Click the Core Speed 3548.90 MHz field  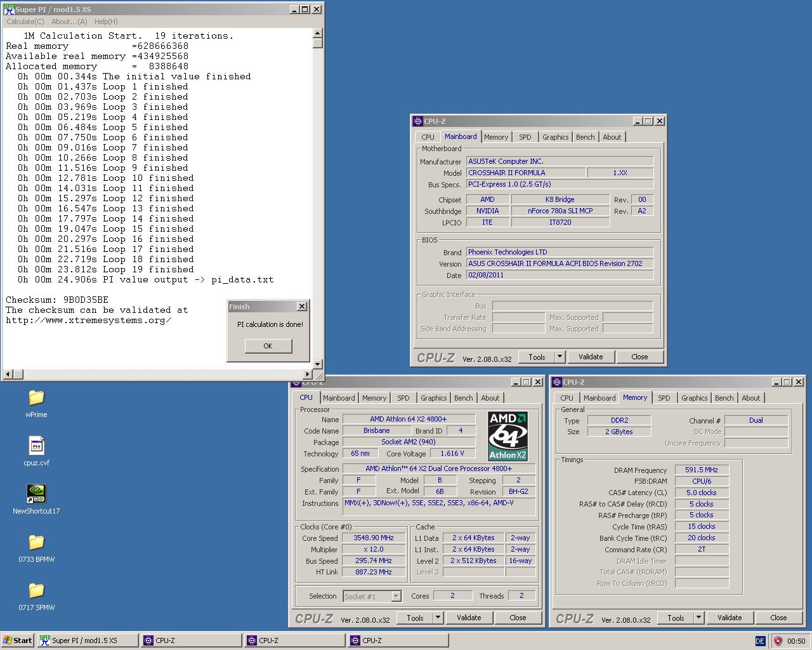[374, 538]
